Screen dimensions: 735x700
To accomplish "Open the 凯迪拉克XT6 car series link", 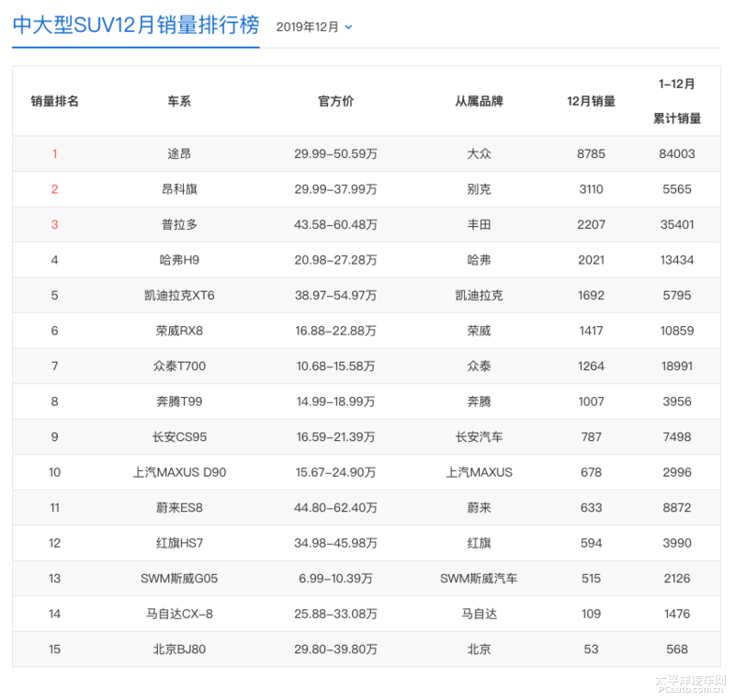I will pos(179,295).
